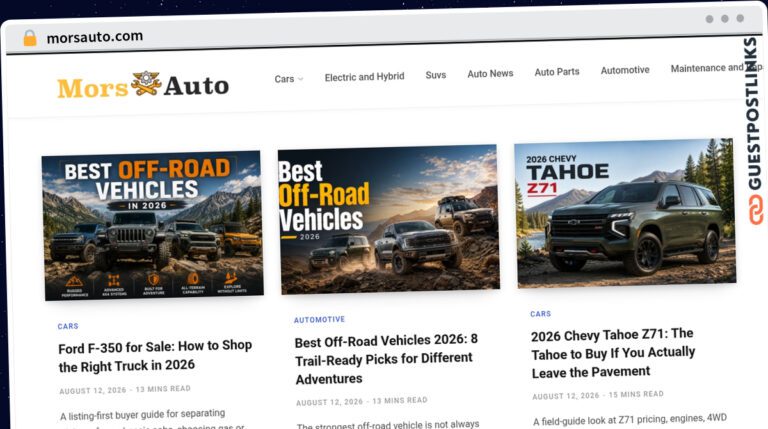The width and height of the screenshot is (768, 429).
Task: Click the Cars tag above the Ford F-350 article
Action: [x=68, y=326]
